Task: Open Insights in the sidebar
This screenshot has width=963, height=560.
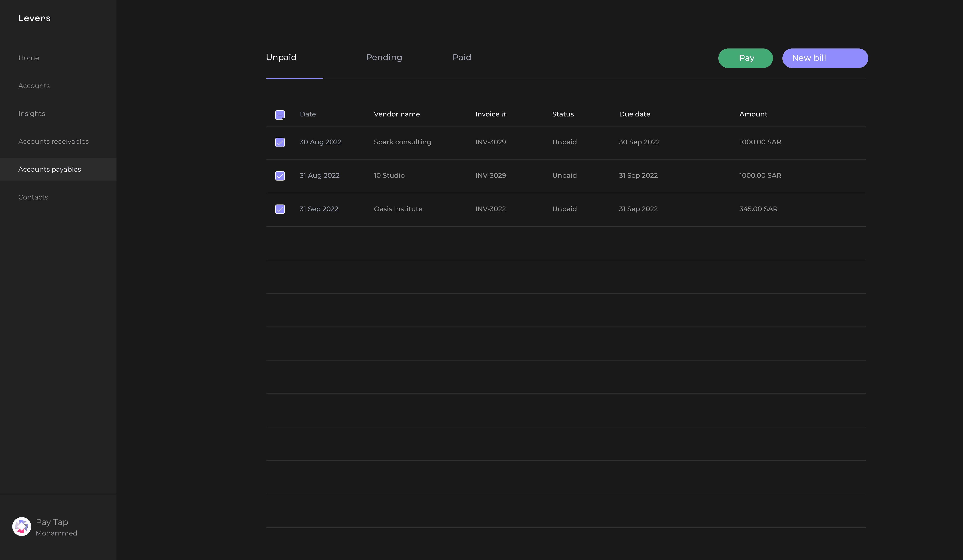Action: click(x=32, y=114)
